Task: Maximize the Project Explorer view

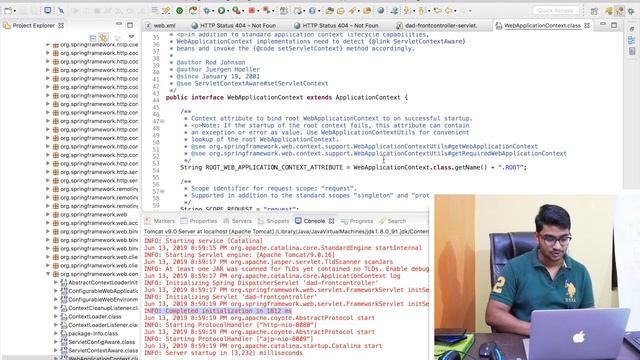Action: click(130, 25)
